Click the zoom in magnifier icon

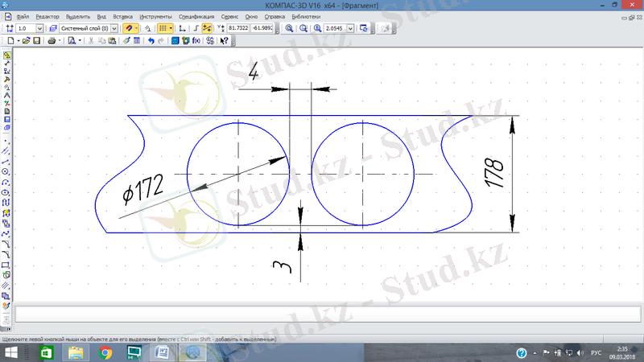(x=317, y=28)
